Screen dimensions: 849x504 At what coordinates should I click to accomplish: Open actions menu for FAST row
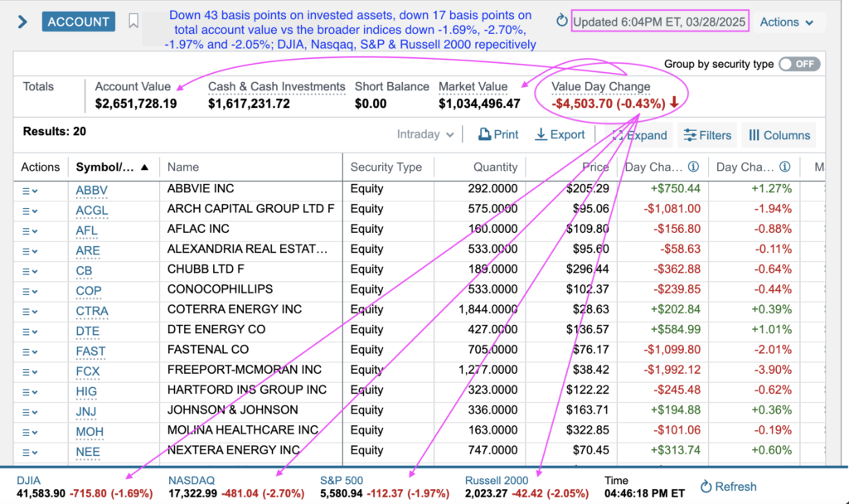click(30, 351)
